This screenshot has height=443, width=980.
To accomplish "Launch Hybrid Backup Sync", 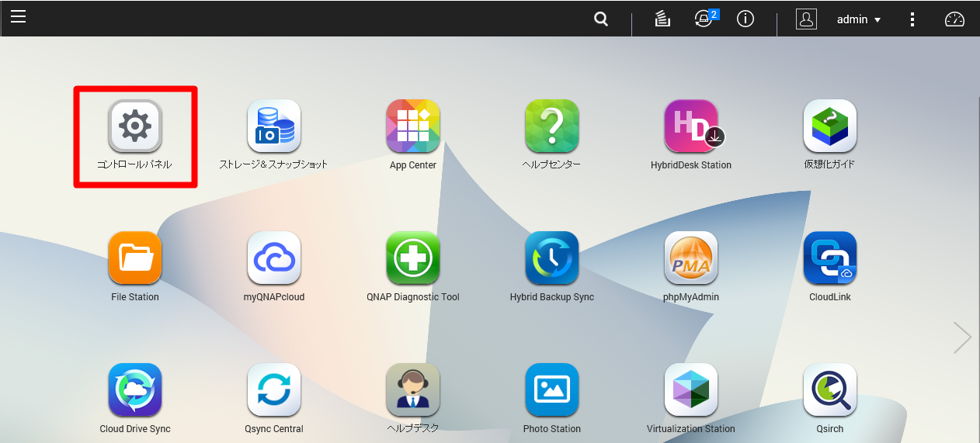I will (552, 258).
